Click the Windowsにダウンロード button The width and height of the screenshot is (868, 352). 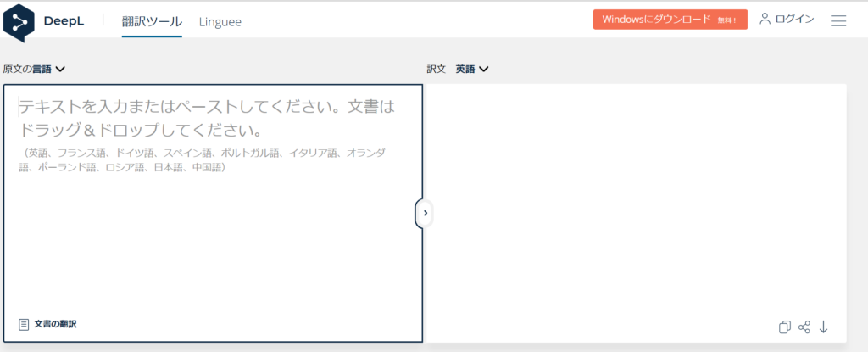click(x=670, y=20)
